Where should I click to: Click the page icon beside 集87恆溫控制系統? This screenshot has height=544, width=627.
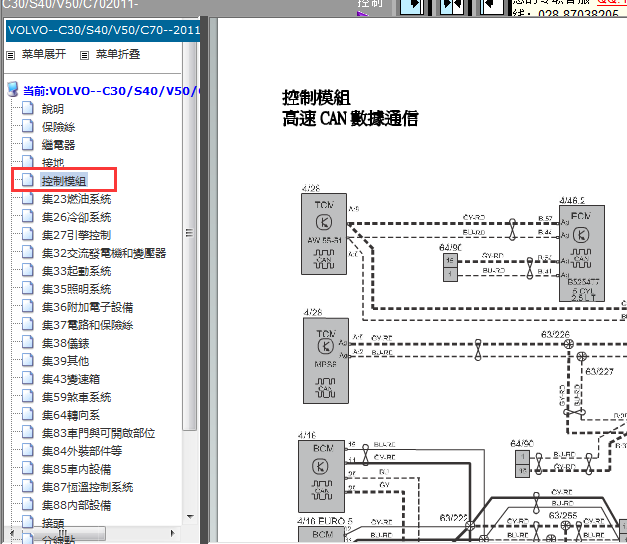[28, 486]
